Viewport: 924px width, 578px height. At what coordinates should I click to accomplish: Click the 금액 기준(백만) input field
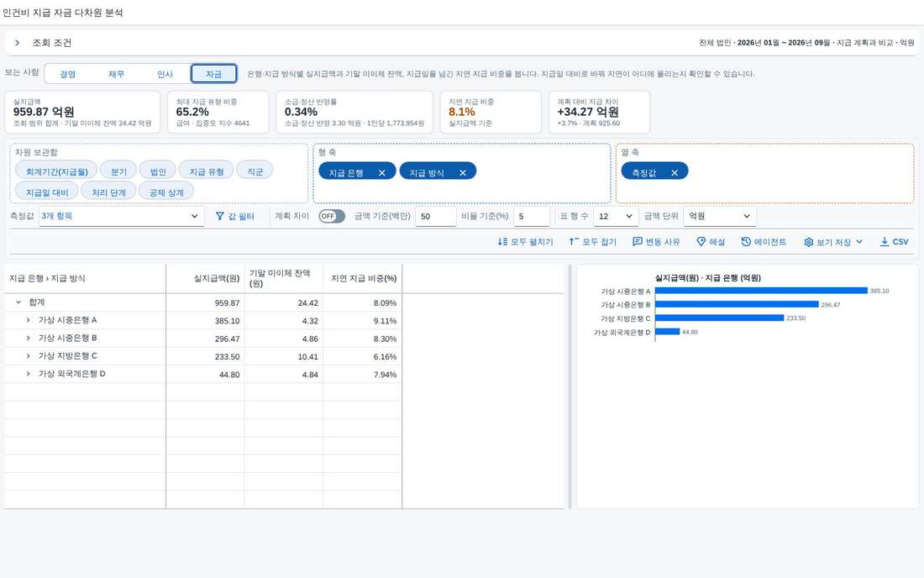pos(435,216)
